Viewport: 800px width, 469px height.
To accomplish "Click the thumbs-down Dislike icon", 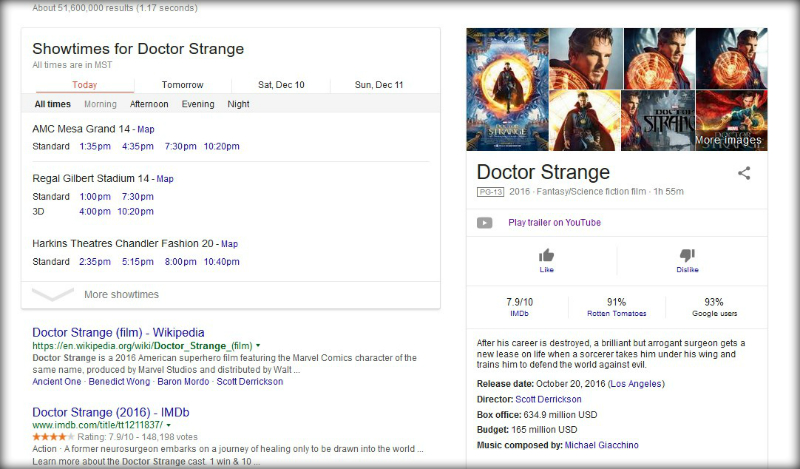I will pyautogui.click(x=687, y=255).
